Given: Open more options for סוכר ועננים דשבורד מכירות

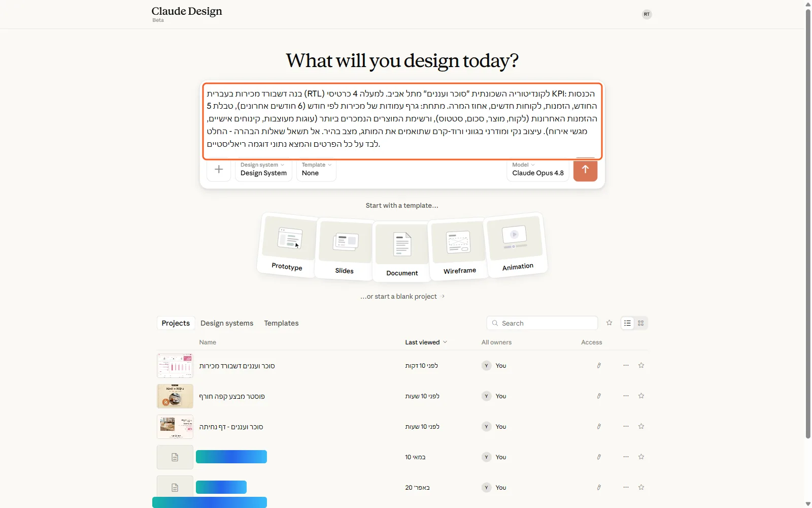Looking at the screenshot, I should click(626, 366).
